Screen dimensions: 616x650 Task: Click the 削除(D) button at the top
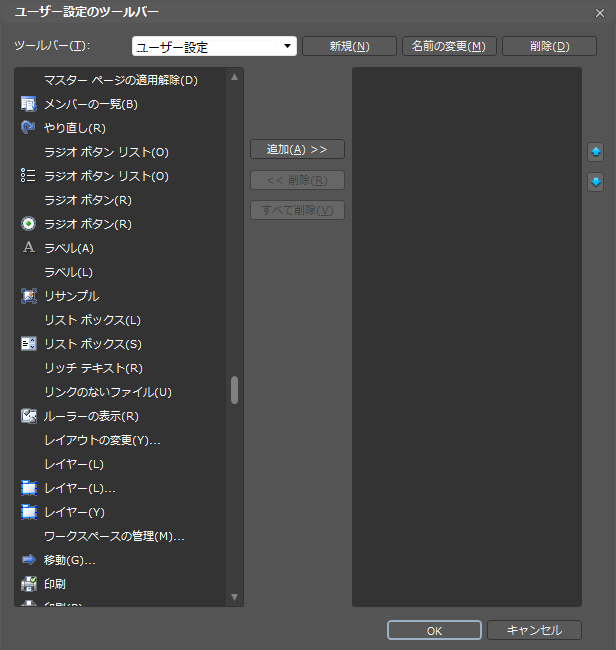pyautogui.click(x=550, y=46)
